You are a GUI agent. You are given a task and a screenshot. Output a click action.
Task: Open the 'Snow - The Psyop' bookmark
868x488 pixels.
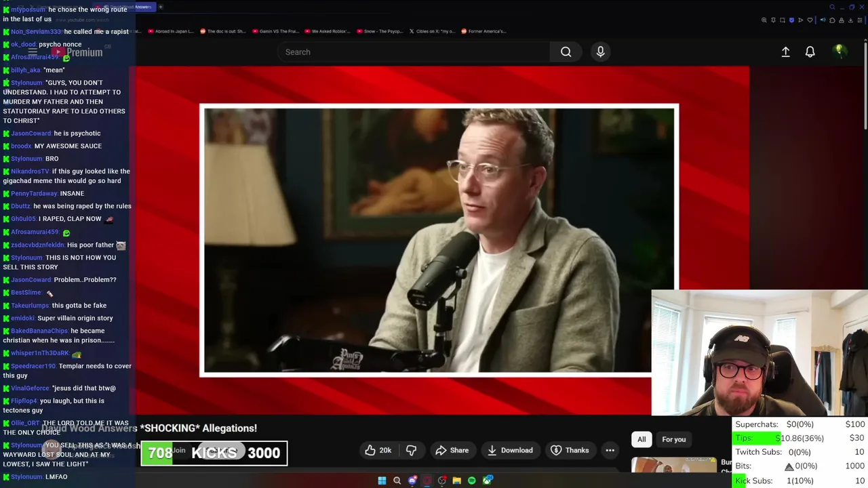(x=379, y=31)
